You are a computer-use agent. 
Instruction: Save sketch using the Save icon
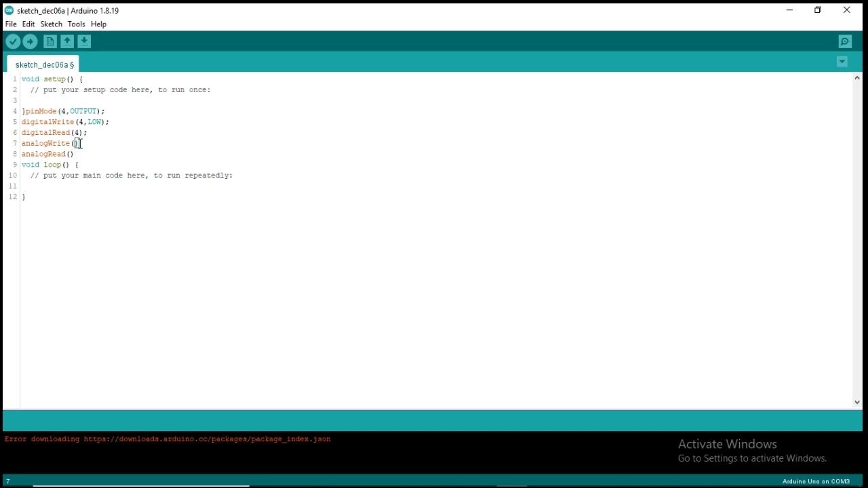click(84, 42)
